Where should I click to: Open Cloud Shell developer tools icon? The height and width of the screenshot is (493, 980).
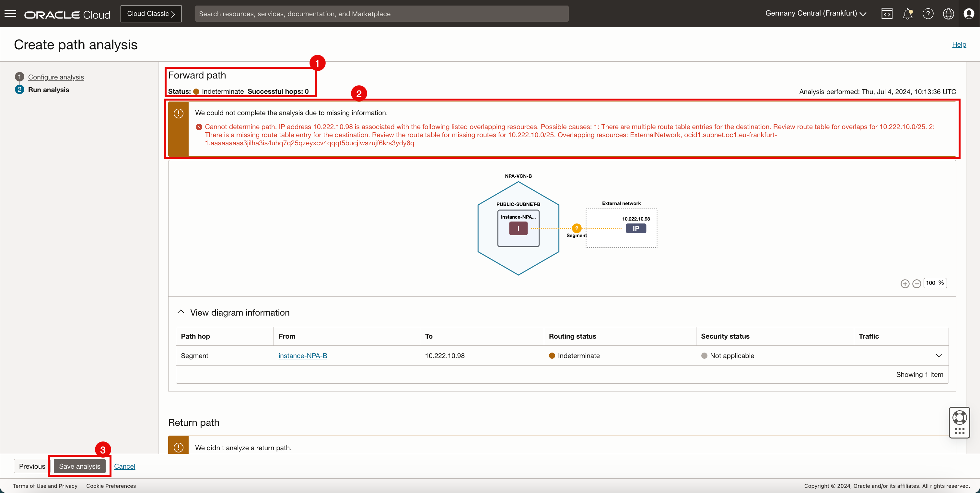887,14
